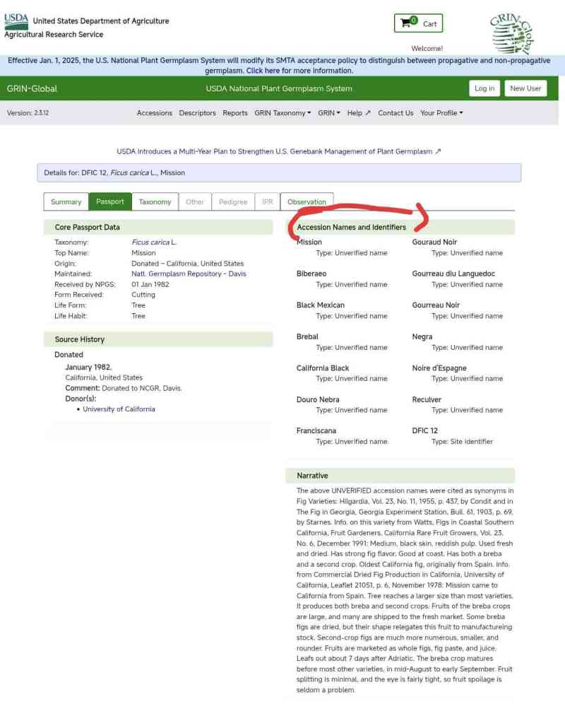The height and width of the screenshot is (728, 565).
Task: Expand the Your Profile dropdown
Action: [x=441, y=113]
